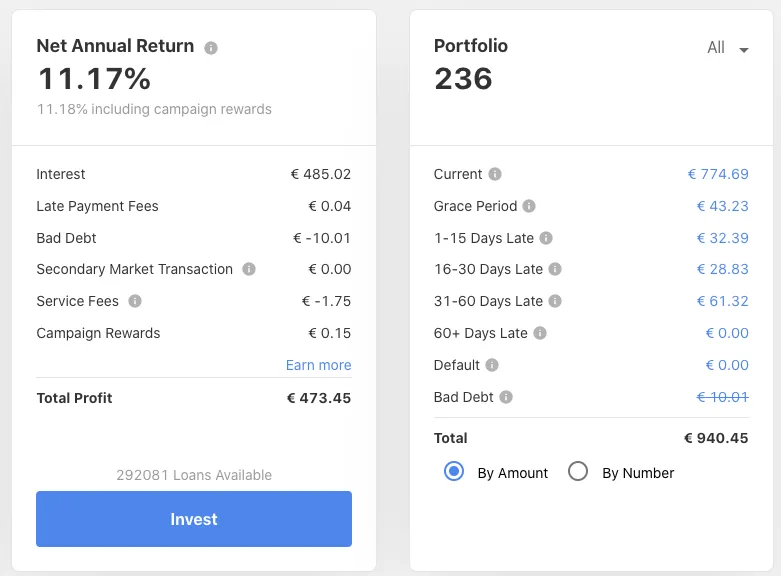Click info icon next to Service Fees
This screenshot has height=576, width=781.
pos(135,301)
